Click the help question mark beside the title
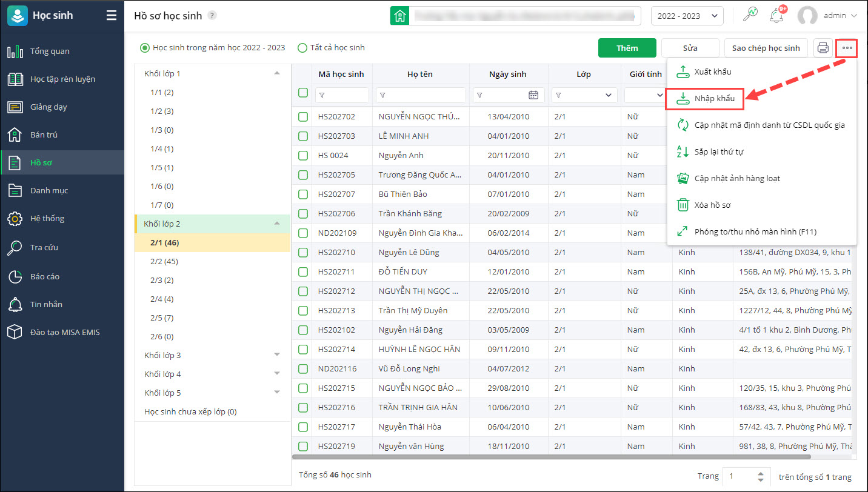Viewport: 868px width, 492px height. (212, 16)
